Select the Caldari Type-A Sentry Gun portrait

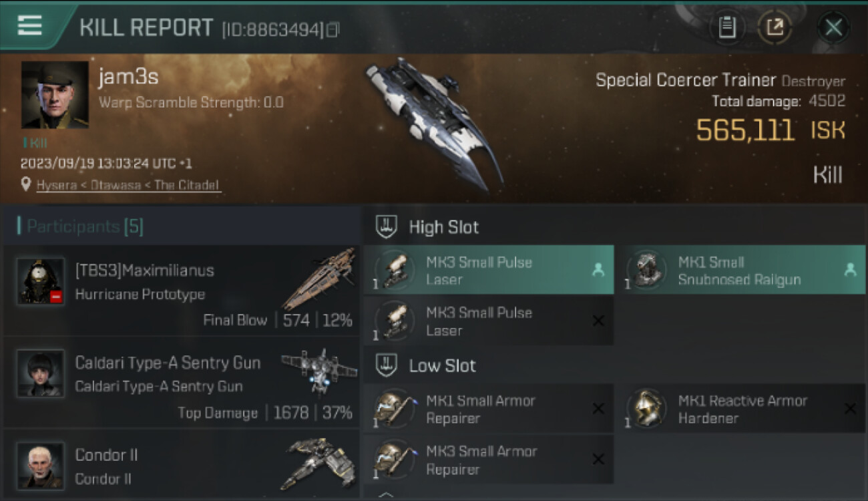[41, 374]
